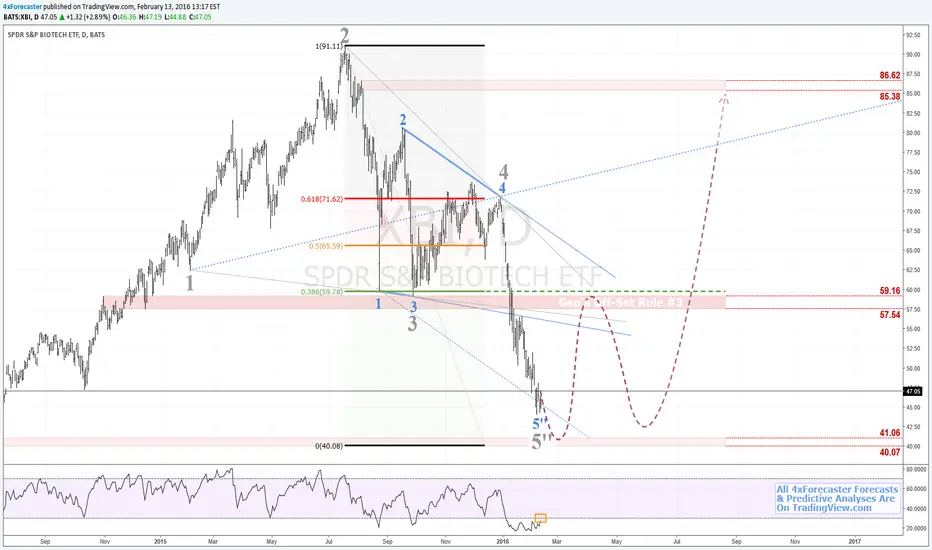The width and height of the screenshot is (932, 550).
Task: Select the 41.06 red price label
Action: 890,433
